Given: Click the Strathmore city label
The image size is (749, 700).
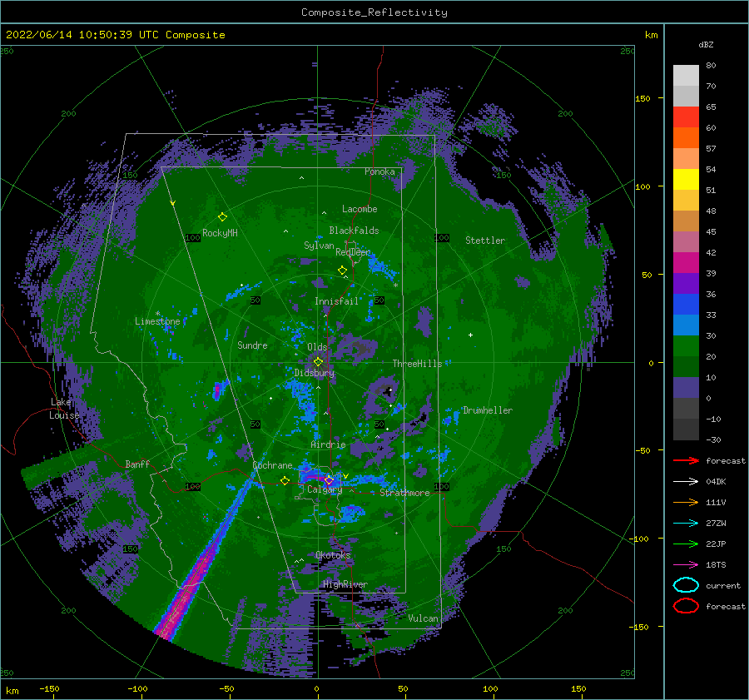Looking at the screenshot, I should (404, 493).
